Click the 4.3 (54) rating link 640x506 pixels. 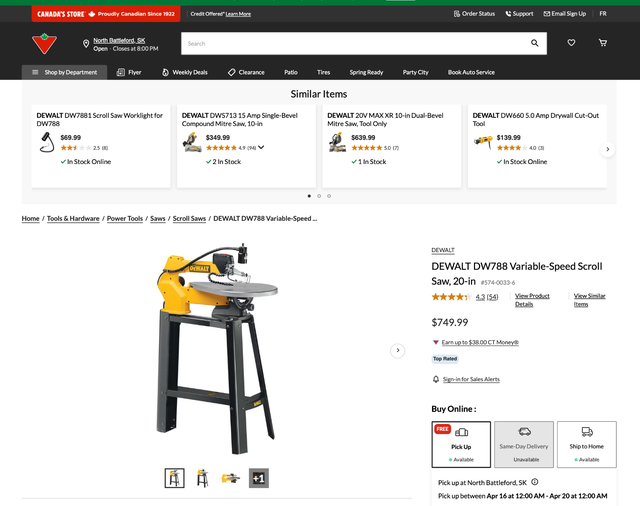pyautogui.click(x=487, y=297)
